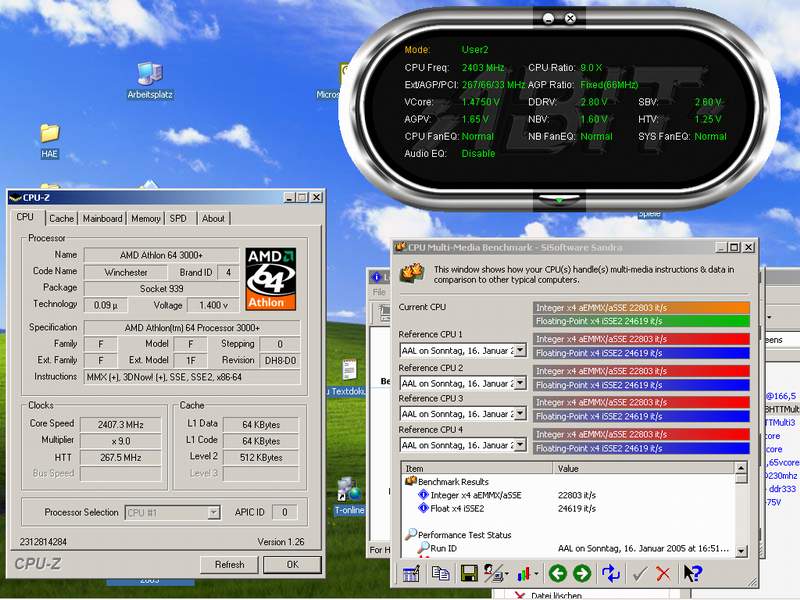Click the grey checkmark icon
Screen dimensions: 800x600
tap(639, 574)
